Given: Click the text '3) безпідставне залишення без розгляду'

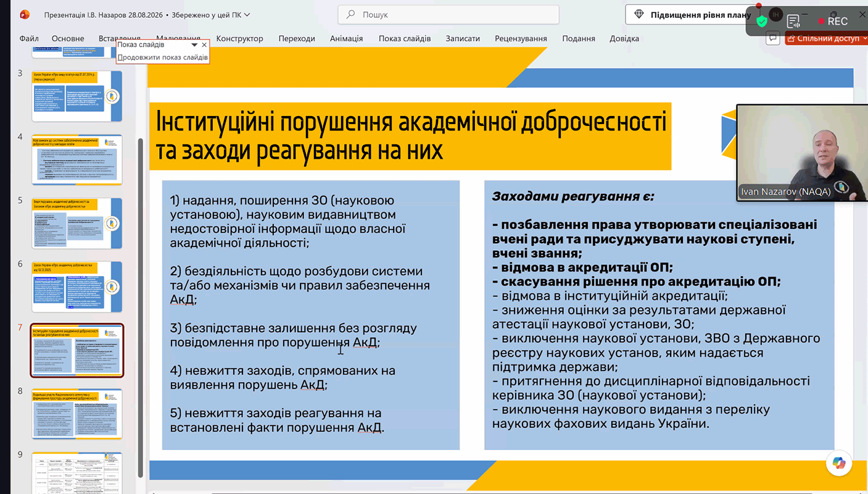Looking at the screenshot, I should pyautogui.click(x=294, y=328).
